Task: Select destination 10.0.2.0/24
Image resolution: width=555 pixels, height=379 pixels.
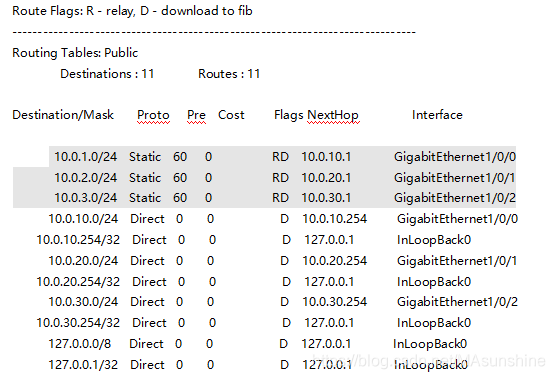Action: coord(85,178)
